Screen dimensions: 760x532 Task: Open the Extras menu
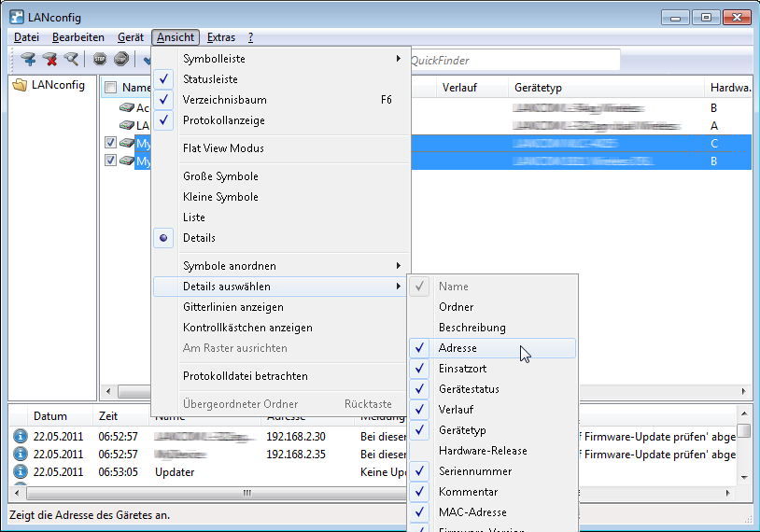pos(221,37)
